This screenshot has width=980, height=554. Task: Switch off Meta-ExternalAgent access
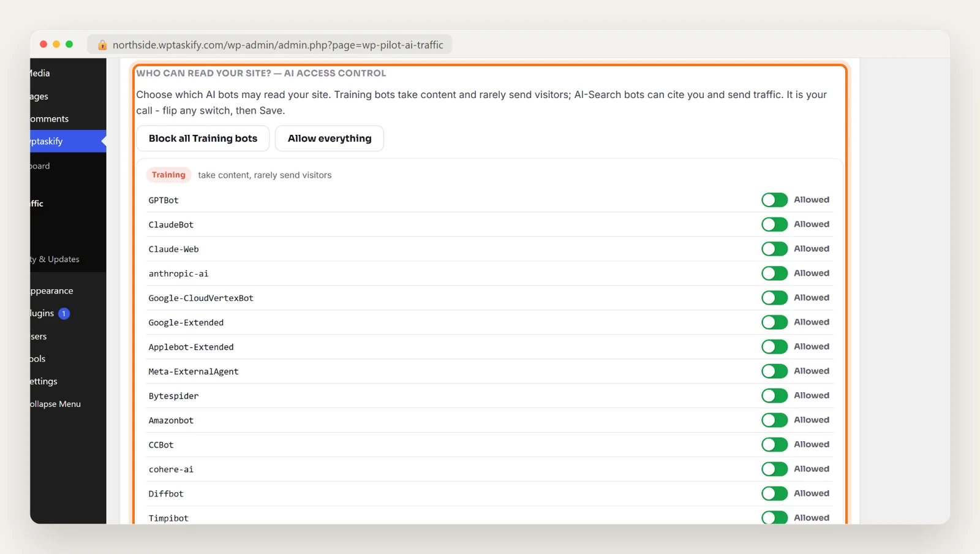click(774, 371)
